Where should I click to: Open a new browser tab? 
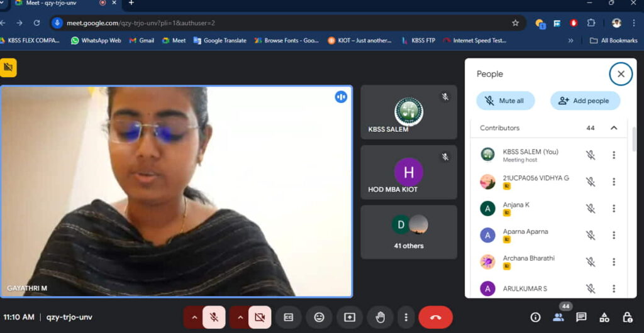click(131, 3)
